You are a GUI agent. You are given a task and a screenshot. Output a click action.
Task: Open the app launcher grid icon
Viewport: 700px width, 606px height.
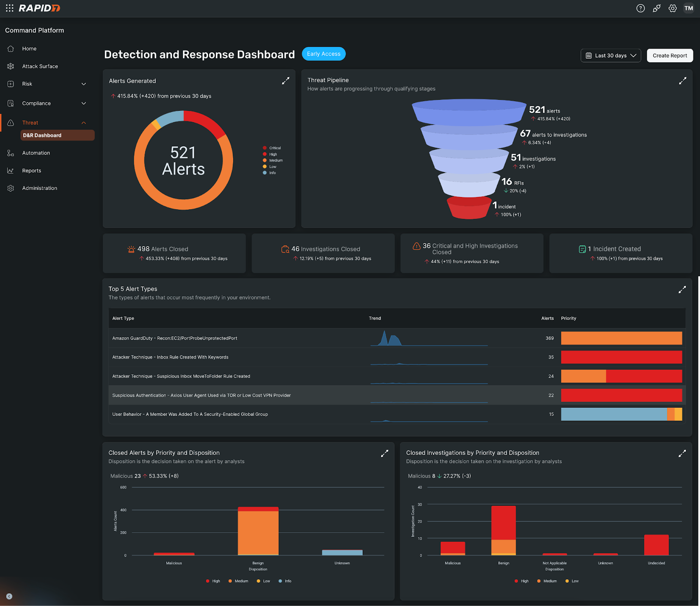(10, 8)
